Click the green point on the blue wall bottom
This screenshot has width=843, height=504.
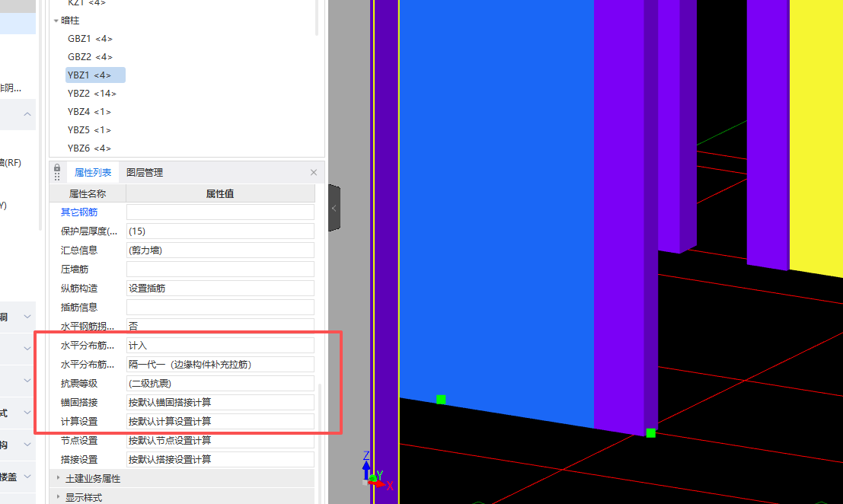point(441,399)
